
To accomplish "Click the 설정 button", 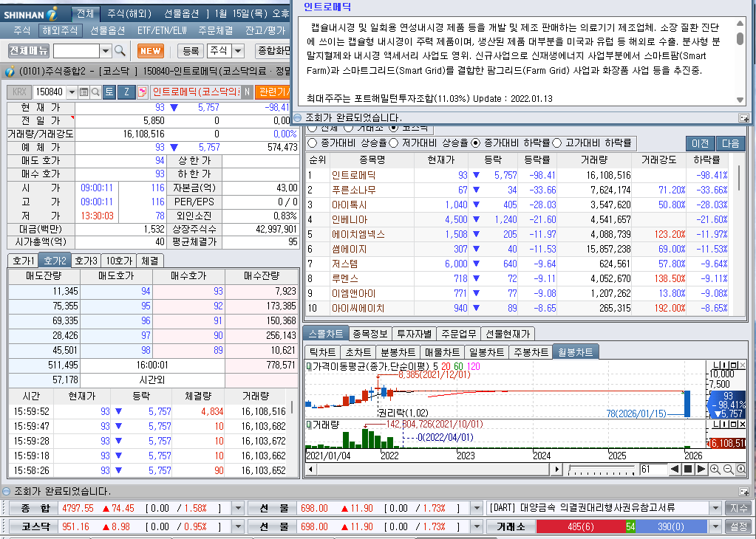I will click(738, 526).
